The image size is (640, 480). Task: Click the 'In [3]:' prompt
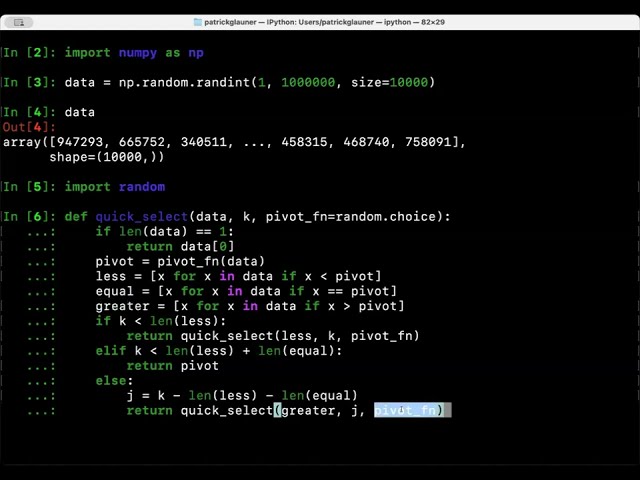29,82
